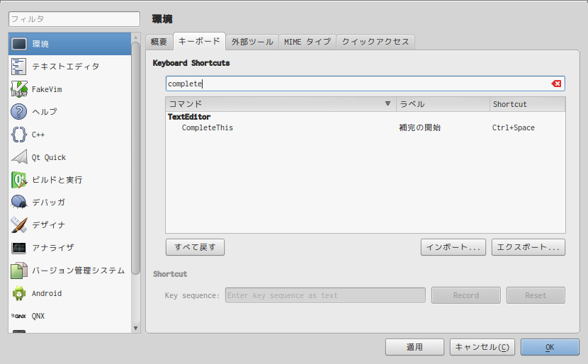The width and height of the screenshot is (588, 364).
Task: Select the Text Editor icon in sidebar
Action: tap(19, 67)
